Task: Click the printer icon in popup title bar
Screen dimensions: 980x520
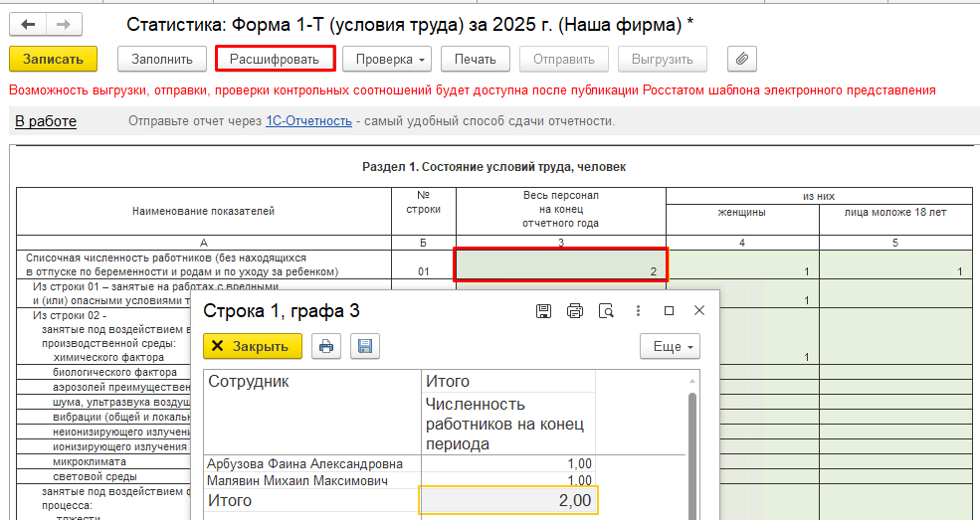Action: coord(574,311)
